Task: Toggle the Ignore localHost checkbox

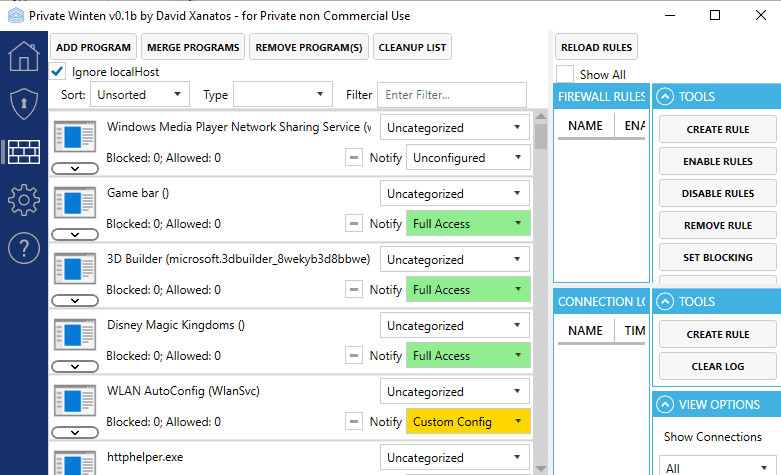Action: [57, 71]
